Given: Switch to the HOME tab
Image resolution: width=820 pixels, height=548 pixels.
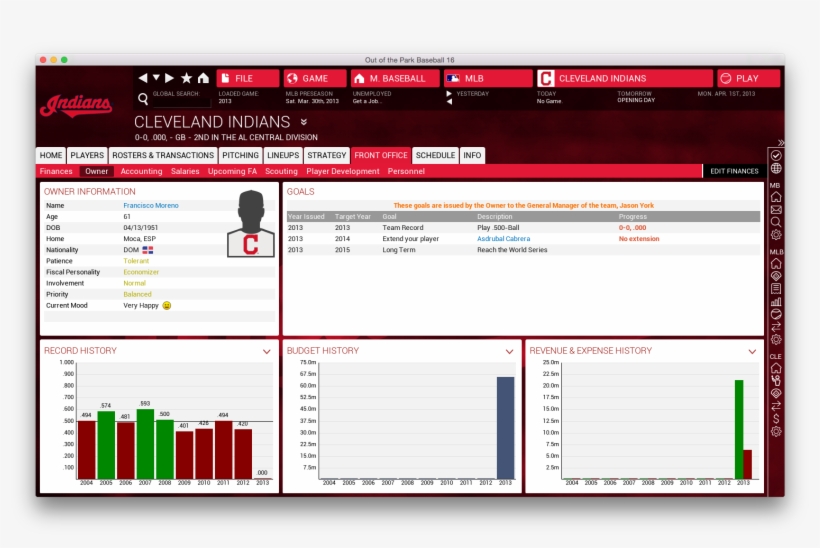Looking at the screenshot, I should (x=51, y=155).
